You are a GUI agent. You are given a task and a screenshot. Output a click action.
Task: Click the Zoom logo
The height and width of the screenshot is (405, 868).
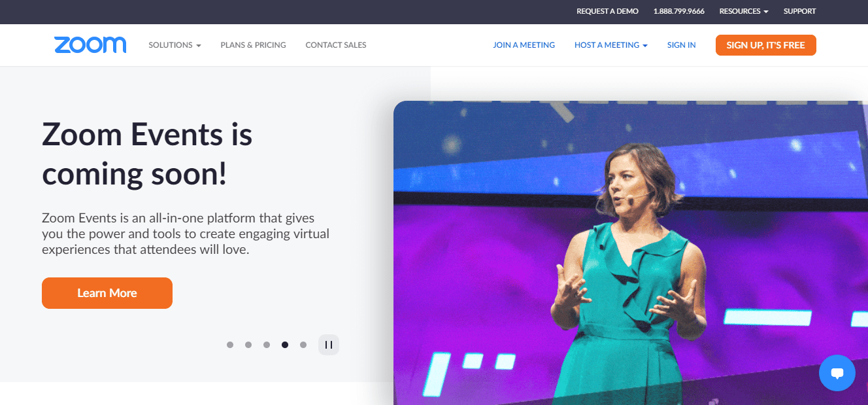90,45
